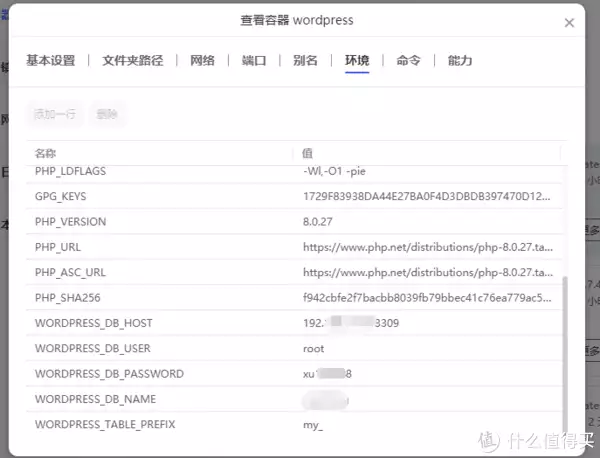
Task: Open the 命令 tab
Action: 408,61
